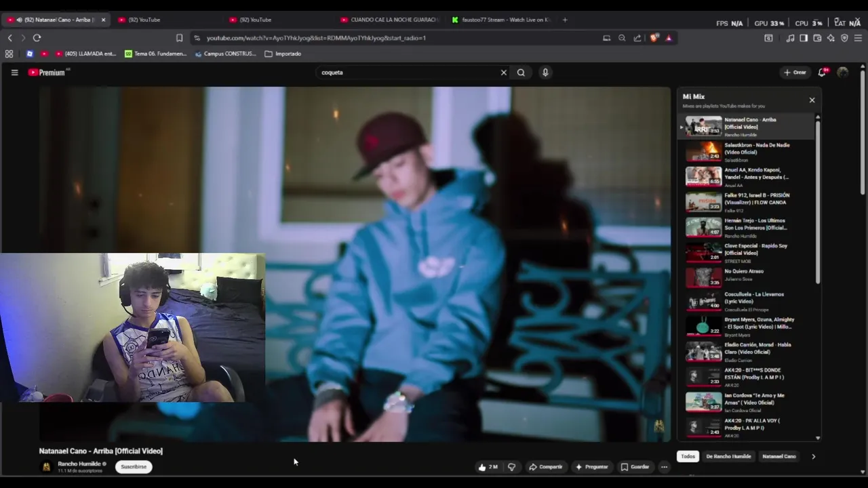Dislike the video with thumbs down
This screenshot has height=488, width=868.
point(512,467)
